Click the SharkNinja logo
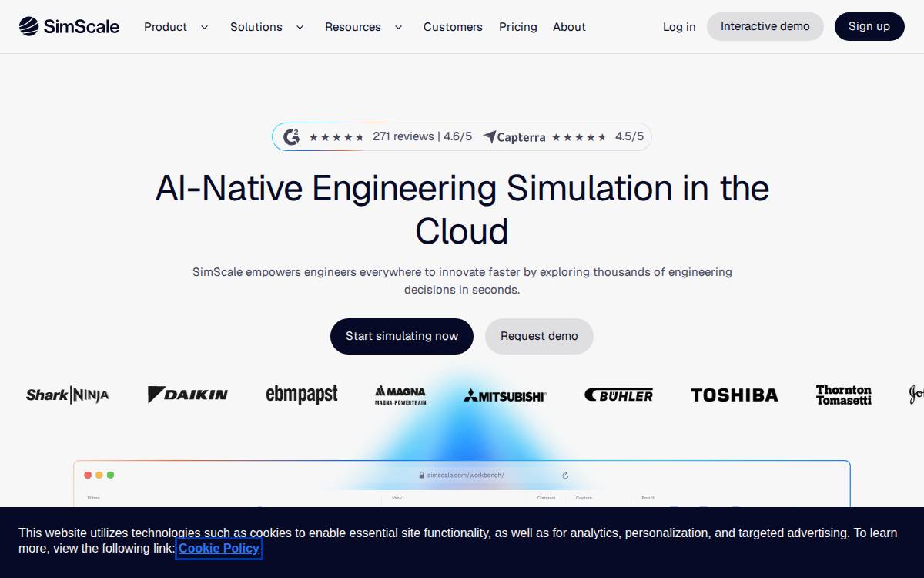 click(x=68, y=395)
